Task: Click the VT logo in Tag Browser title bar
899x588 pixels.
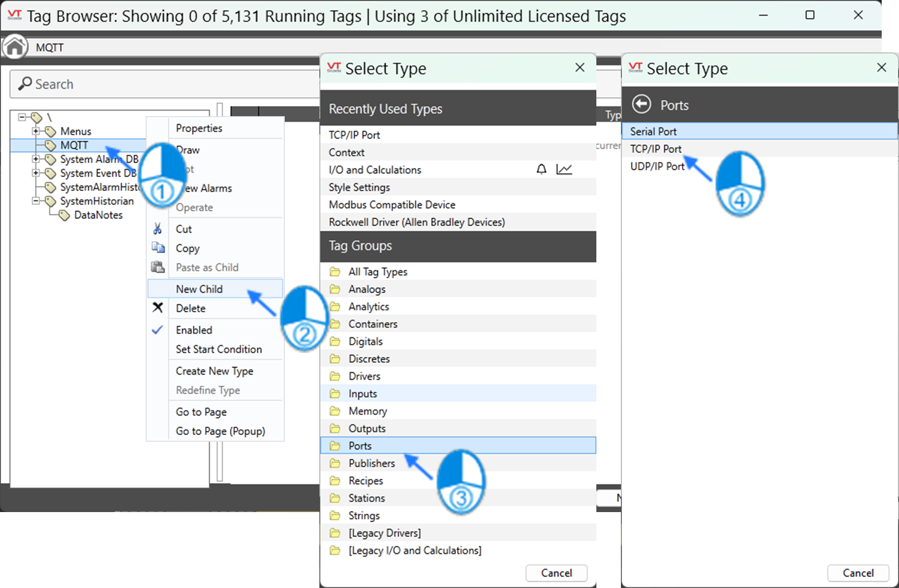Action: (15, 15)
